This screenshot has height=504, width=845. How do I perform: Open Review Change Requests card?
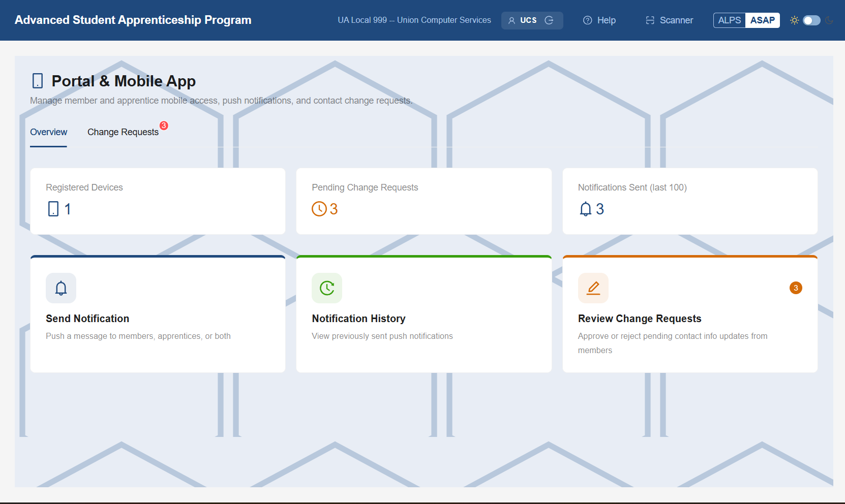coord(690,314)
